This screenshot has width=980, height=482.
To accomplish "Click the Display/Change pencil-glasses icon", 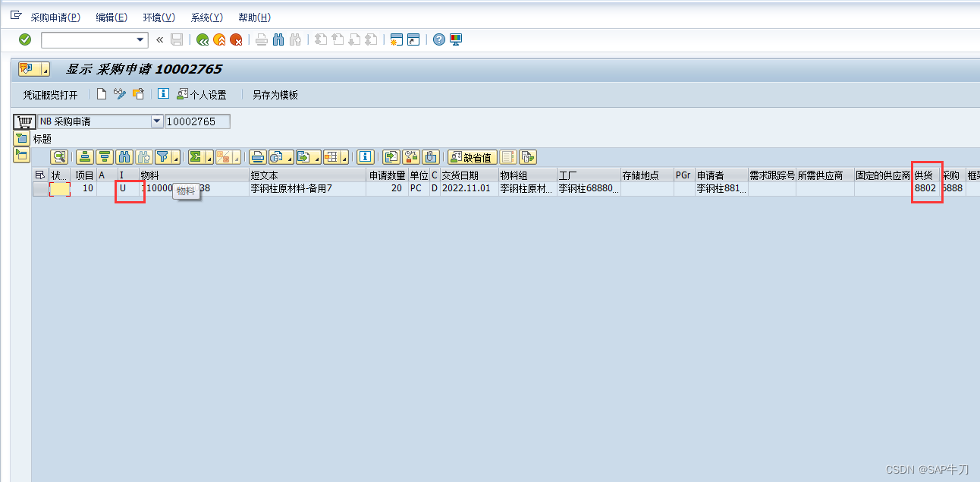I will (120, 94).
